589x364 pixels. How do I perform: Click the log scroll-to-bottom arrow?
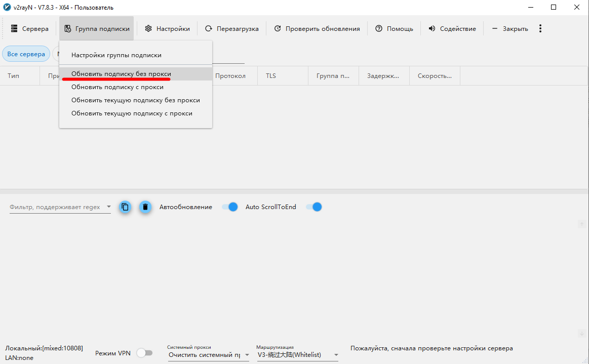pyautogui.click(x=582, y=333)
